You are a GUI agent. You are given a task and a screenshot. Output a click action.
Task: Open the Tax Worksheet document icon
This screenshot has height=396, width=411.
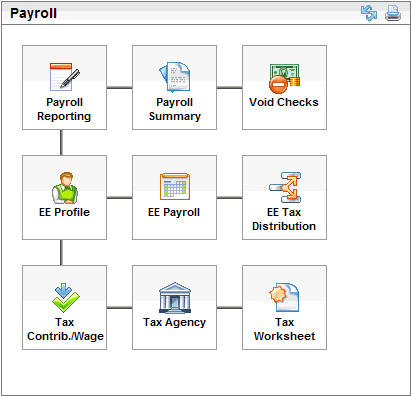284,297
